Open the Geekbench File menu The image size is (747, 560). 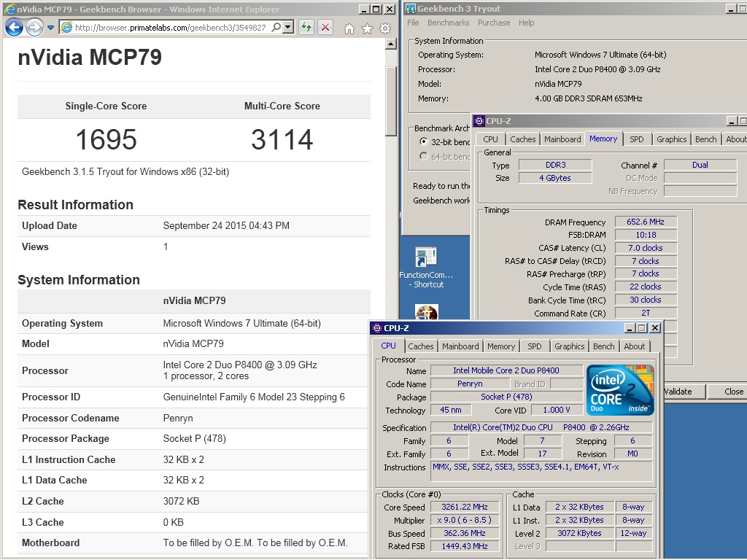pyautogui.click(x=413, y=23)
